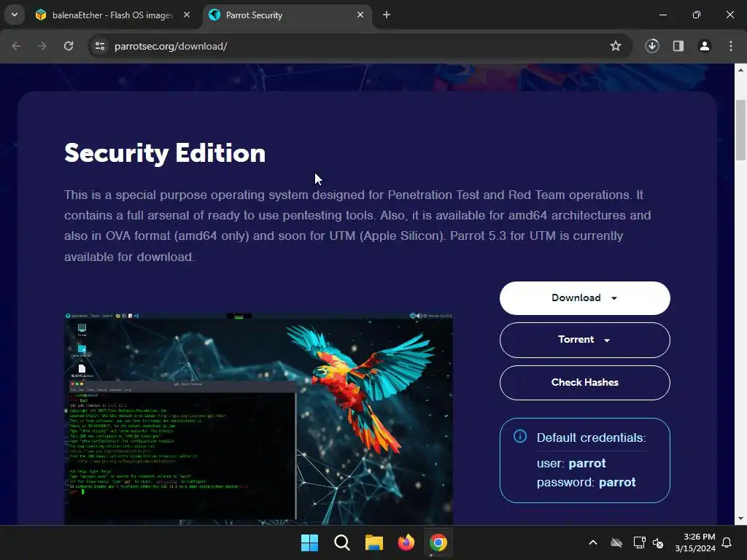Screen dimensions: 747x560
Task: Close the Parrot Security tab
Action: pos(360,15)
